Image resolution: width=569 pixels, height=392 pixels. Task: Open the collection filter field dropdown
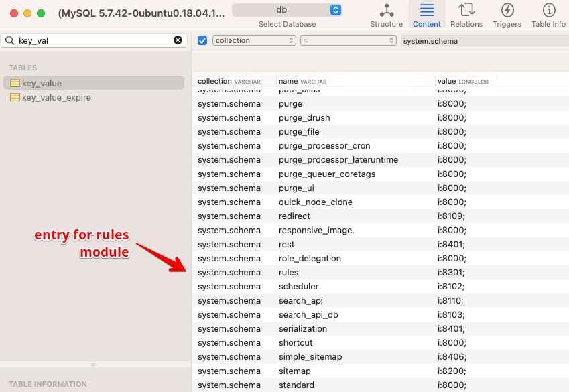(254, 40)
